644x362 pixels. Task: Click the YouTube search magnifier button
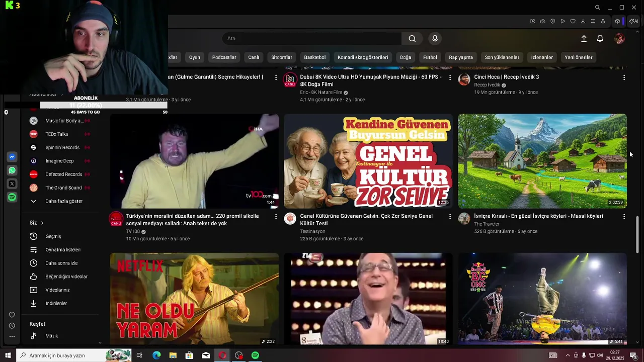(412, 39)
